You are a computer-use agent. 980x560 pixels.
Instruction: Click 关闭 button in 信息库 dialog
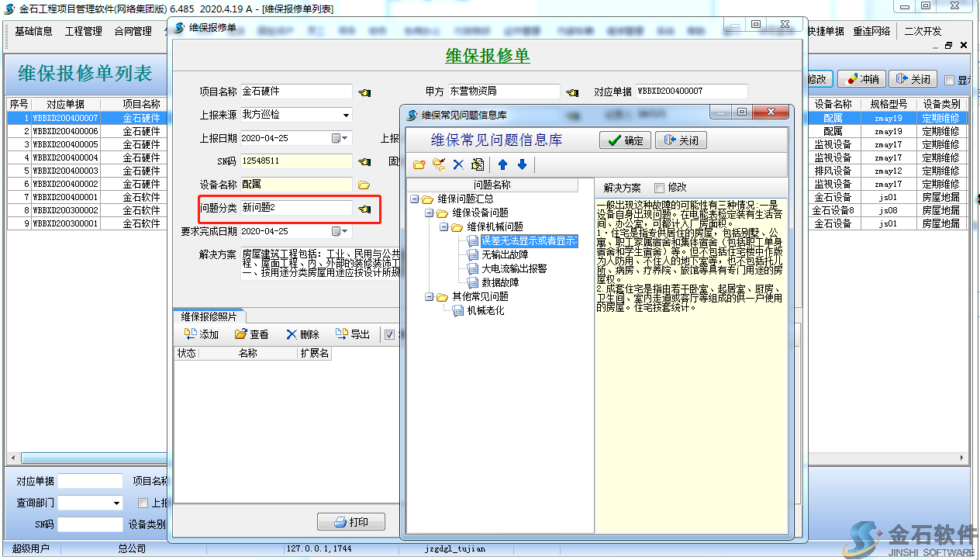pos(682,140)
